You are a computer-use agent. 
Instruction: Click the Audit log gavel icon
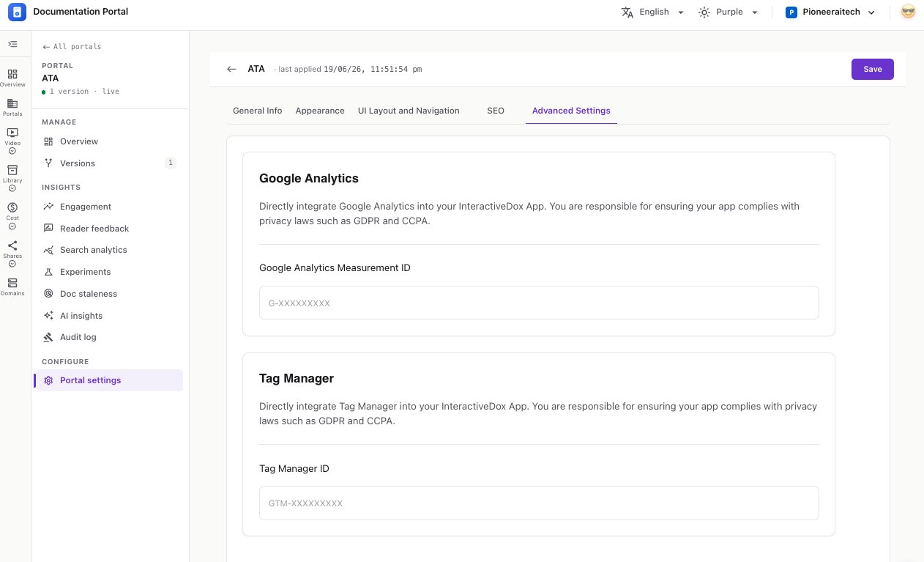coord(48,337)
